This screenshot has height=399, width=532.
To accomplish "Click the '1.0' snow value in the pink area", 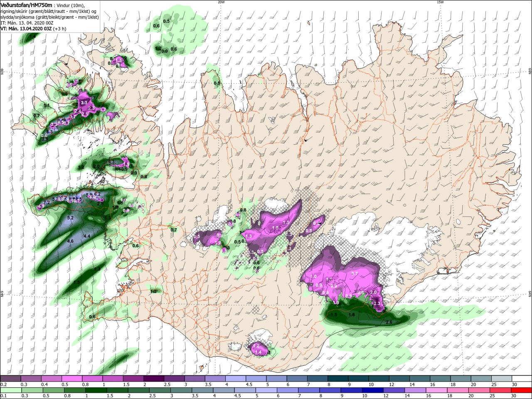I will (x=313, y=276).
